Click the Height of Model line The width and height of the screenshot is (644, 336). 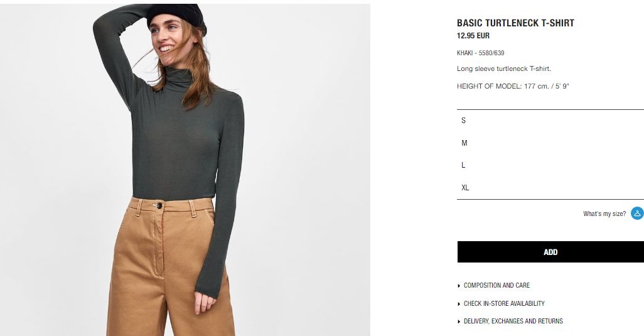513,86
